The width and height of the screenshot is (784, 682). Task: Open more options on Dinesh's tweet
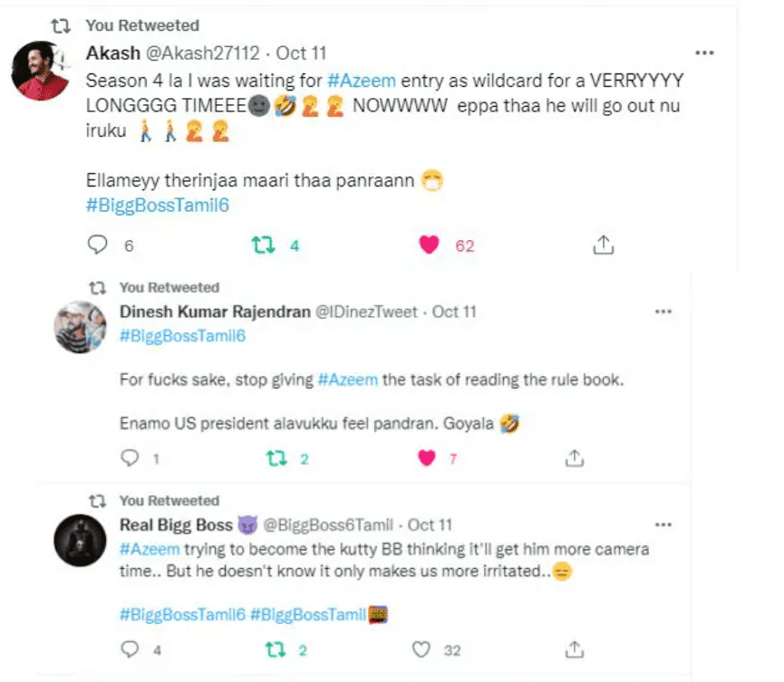point(663,312)
